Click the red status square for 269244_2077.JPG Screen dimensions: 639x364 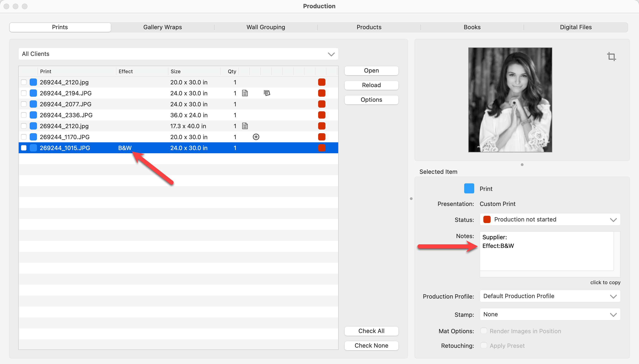321,104
